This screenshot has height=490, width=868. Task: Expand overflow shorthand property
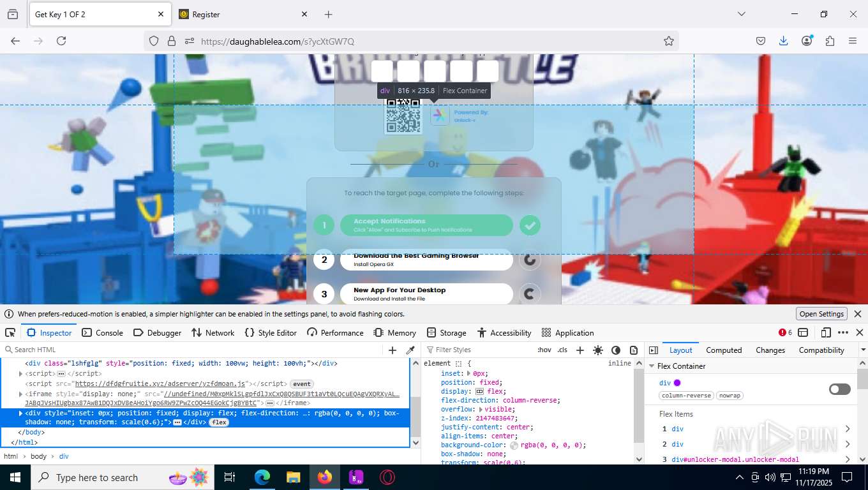click(x=481, y=409)
